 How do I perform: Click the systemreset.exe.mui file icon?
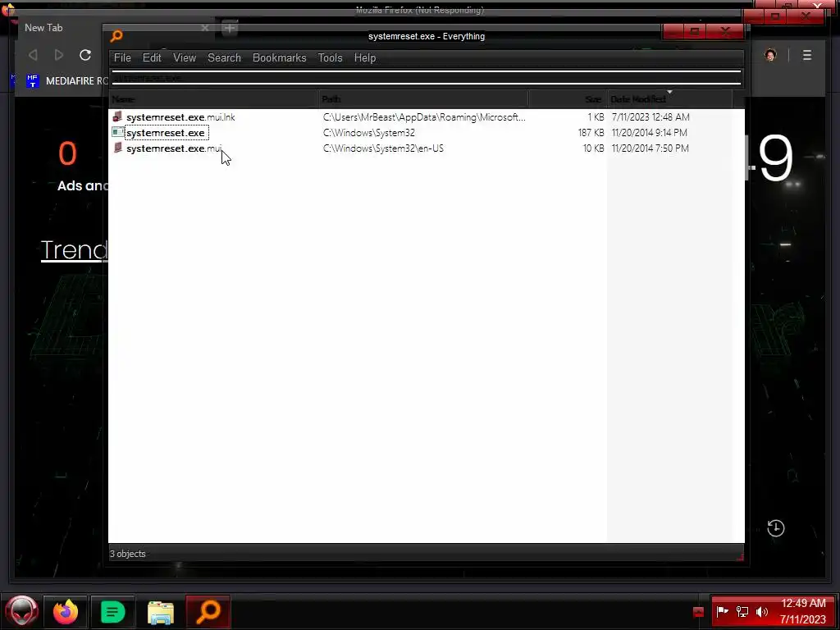click(x=117, y=148)
